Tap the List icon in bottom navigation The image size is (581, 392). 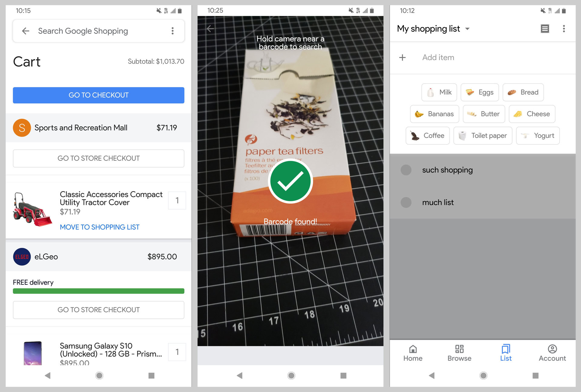[506, 352]
